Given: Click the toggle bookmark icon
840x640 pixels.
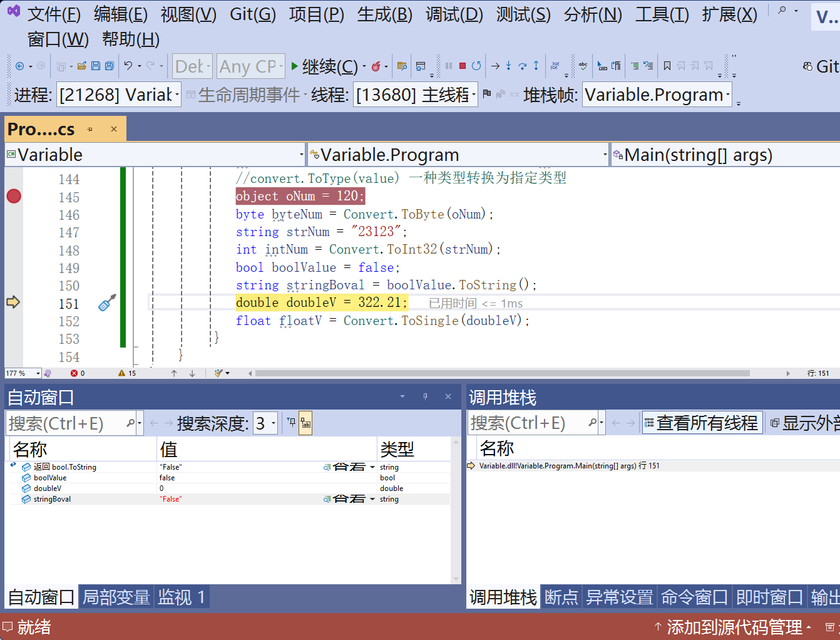Looking at the screenshot, I should click(x=667, y=65).
